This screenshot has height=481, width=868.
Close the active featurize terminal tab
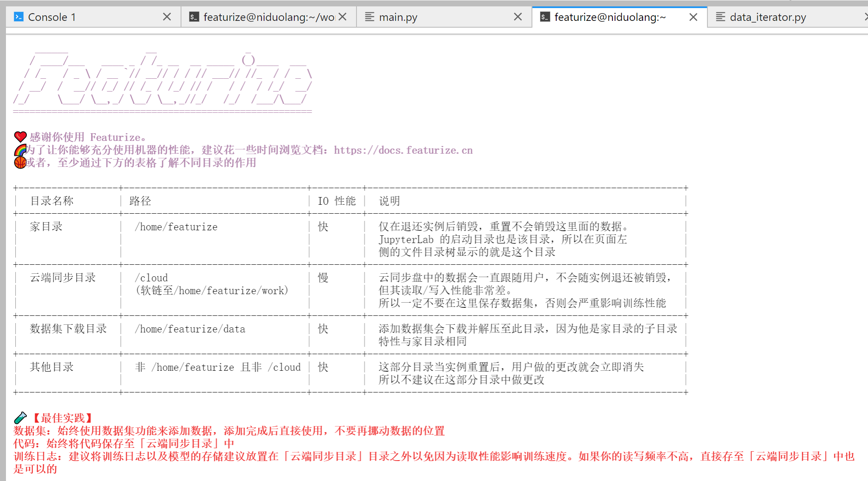[693, 17]
